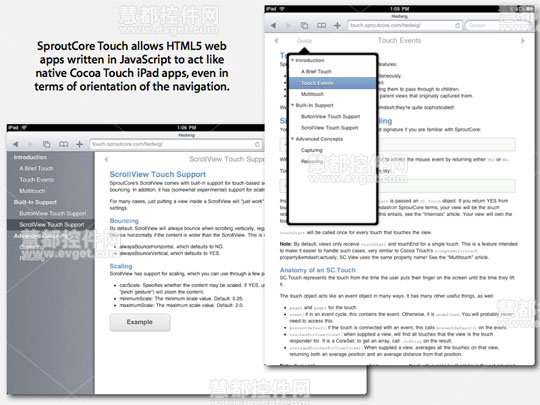The height and width of the screenshot is (405, 540).
Task: Select A Brief Touch in the landscape sidebar
Action: (x=36, y=168)
